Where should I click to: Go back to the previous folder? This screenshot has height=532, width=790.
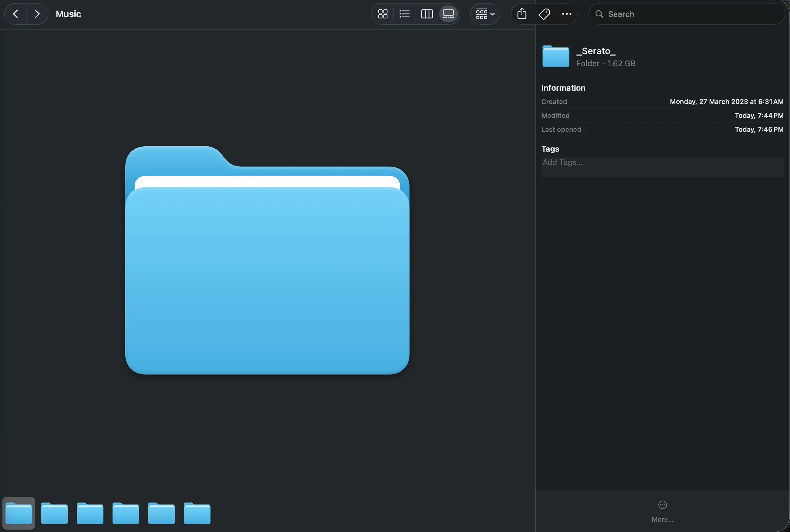[x=16, y=14]
